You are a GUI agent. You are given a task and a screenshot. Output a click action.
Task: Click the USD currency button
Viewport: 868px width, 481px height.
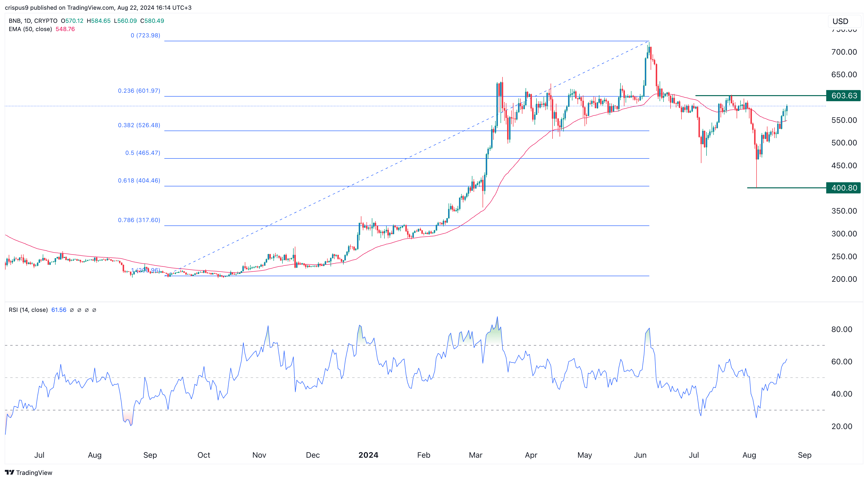pyautogui.click(x=844, y=21)
